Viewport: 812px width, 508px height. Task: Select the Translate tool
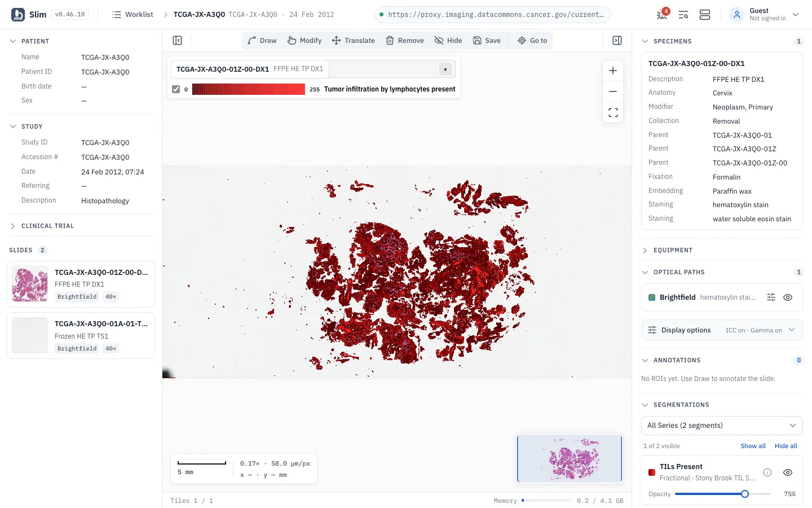pos(354,41)
